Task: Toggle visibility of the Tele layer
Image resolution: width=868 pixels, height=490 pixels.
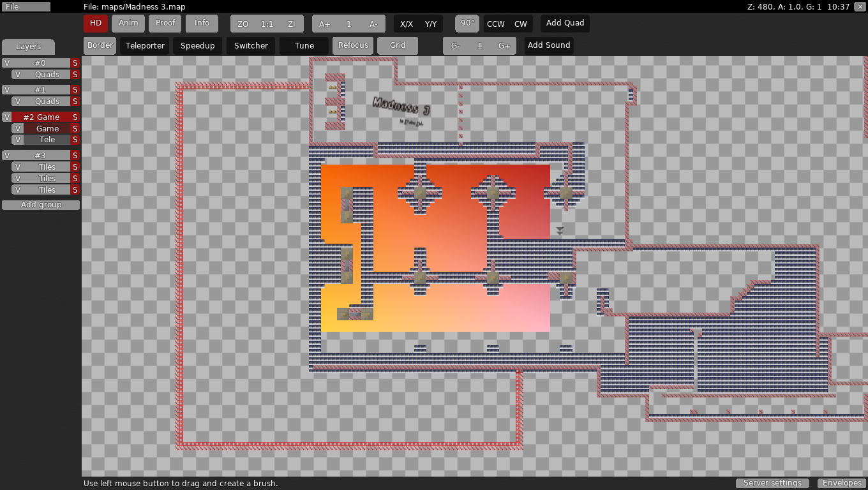Action: pyautogui.click(x=18, y=140)
